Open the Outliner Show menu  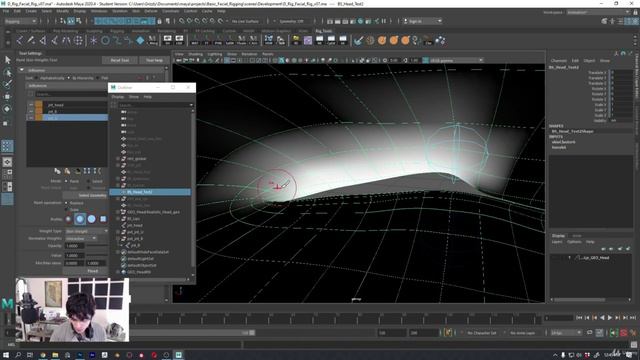coord(133,97)
